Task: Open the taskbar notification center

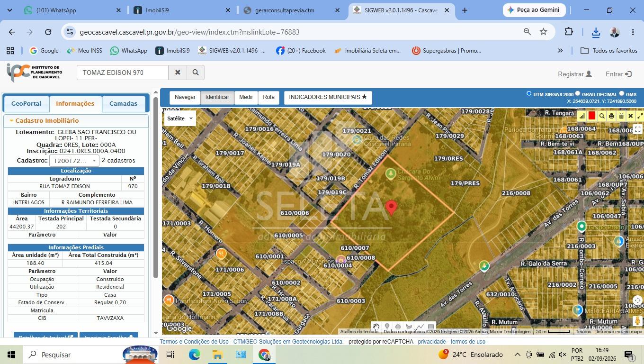Action: pyautogui.click(x=629, y=355)
